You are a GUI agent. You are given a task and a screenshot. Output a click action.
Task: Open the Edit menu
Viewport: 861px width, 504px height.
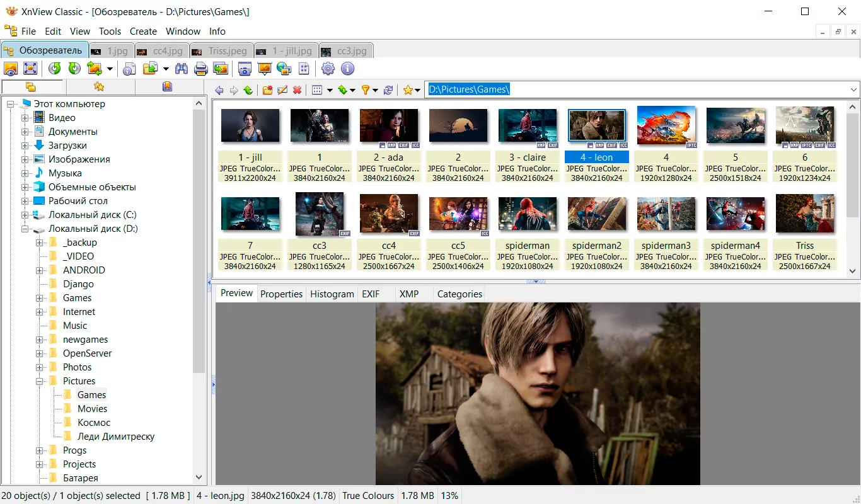[53, 31]
